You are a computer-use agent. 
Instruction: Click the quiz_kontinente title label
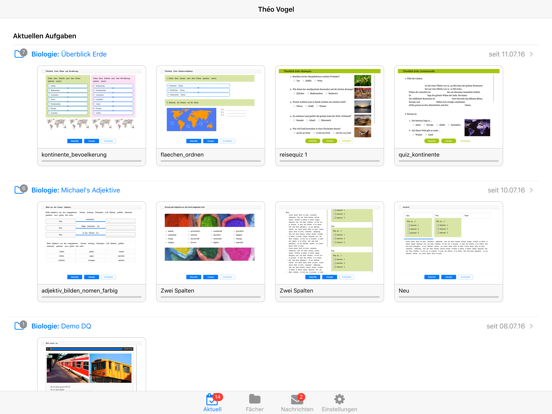point(419,155)
